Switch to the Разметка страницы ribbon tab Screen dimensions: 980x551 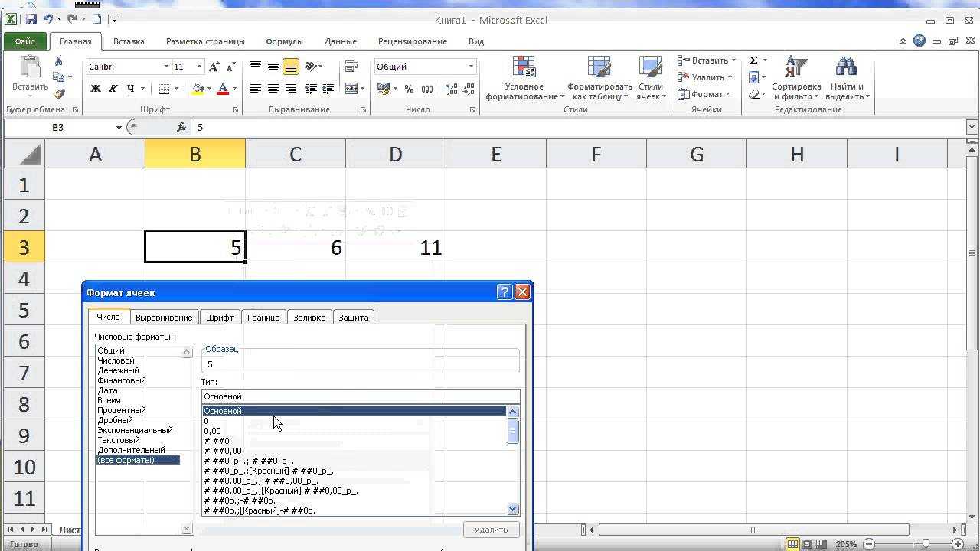(x=205, y=41)
